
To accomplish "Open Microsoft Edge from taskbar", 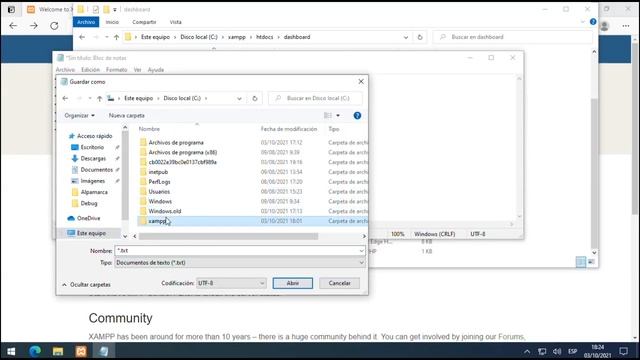I will click(x=35, y=351).
